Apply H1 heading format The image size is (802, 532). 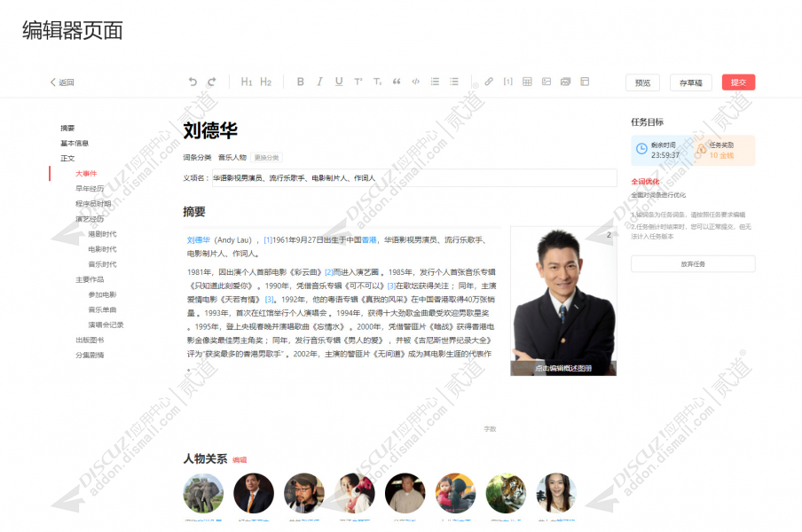tap(246, 82)
